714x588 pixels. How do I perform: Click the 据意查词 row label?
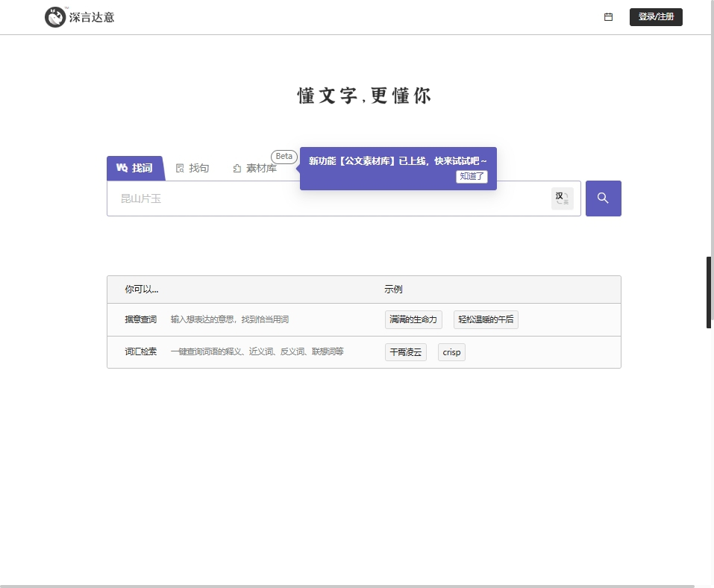coord(140,319)
